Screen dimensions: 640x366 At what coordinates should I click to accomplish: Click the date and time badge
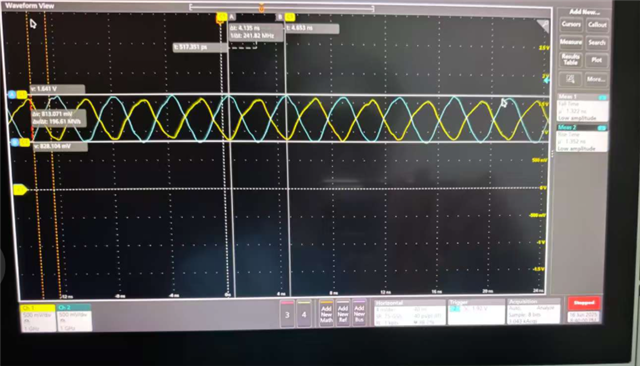pos(584,317)
